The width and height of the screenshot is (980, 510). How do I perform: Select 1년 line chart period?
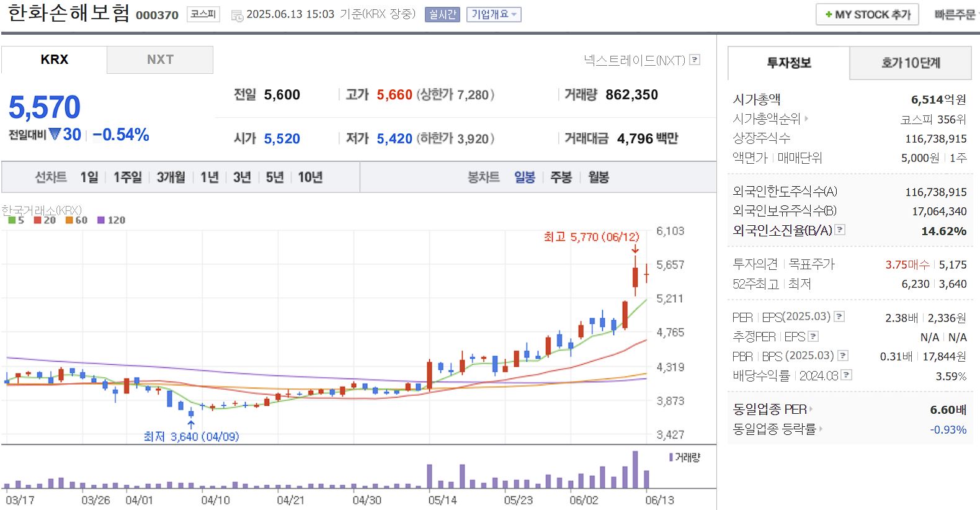(210, 177)
